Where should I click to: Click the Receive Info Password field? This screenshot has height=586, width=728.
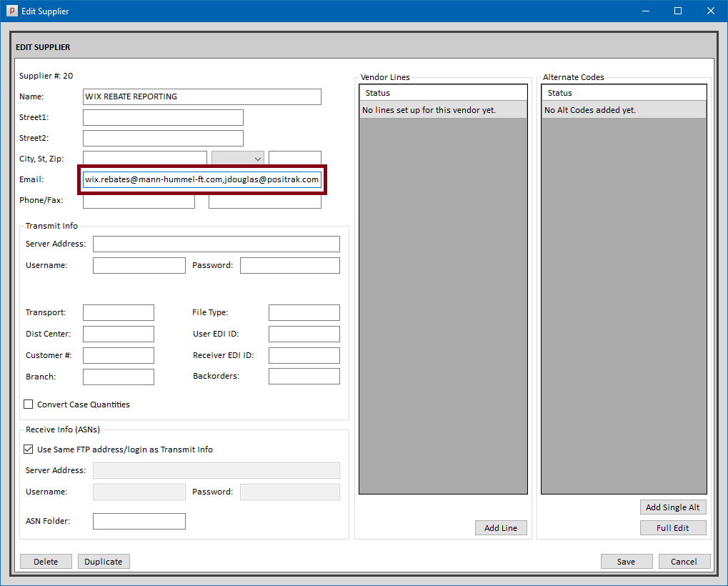290,492
